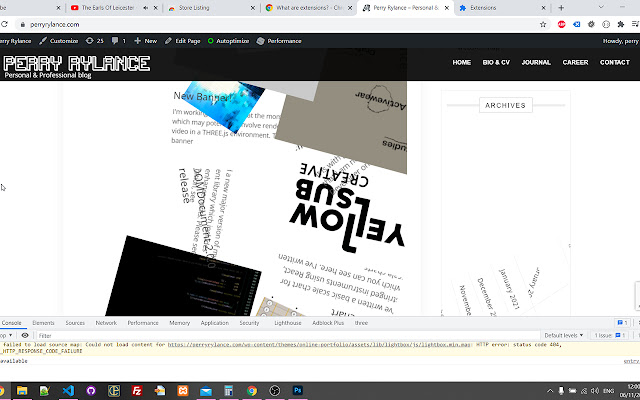
Task: Launch Visual Studio Code from the taskbar
Action: click(68, 391)
